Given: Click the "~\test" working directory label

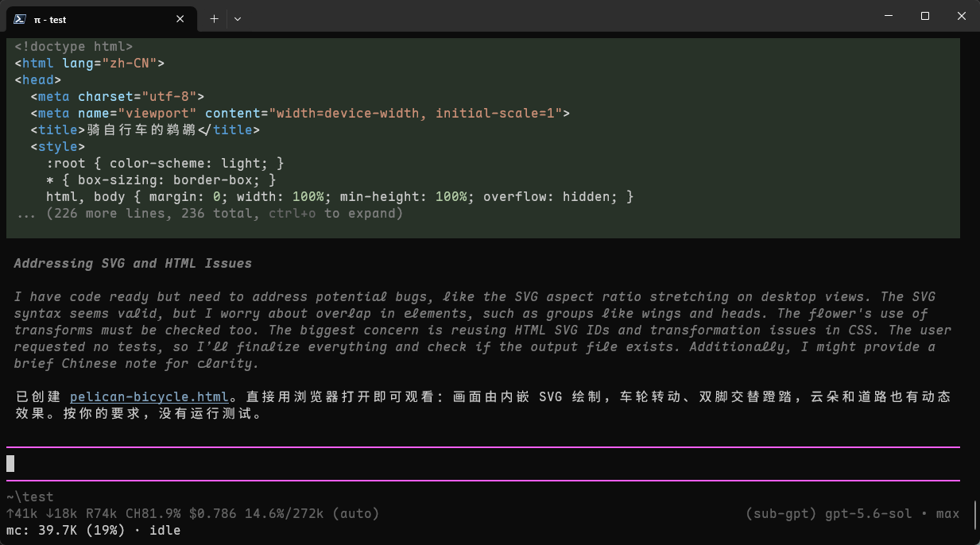Looking at the screenshot, I should tap(30, 497).
